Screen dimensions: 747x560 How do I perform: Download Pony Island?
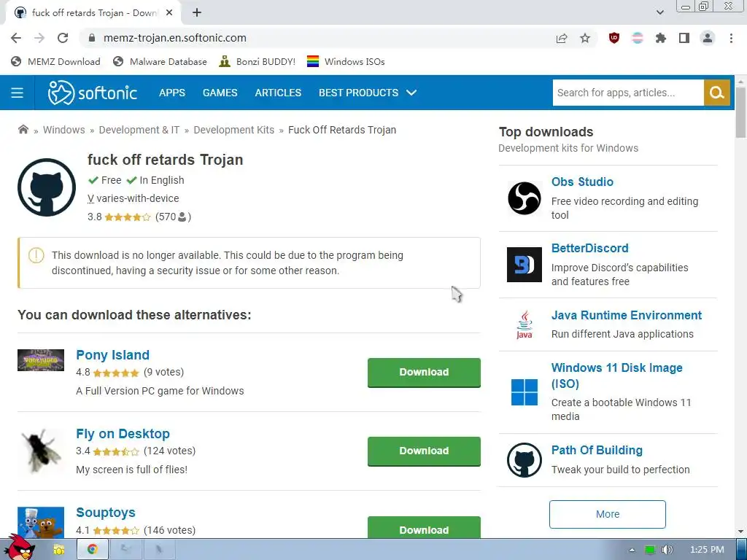[424, 373]
